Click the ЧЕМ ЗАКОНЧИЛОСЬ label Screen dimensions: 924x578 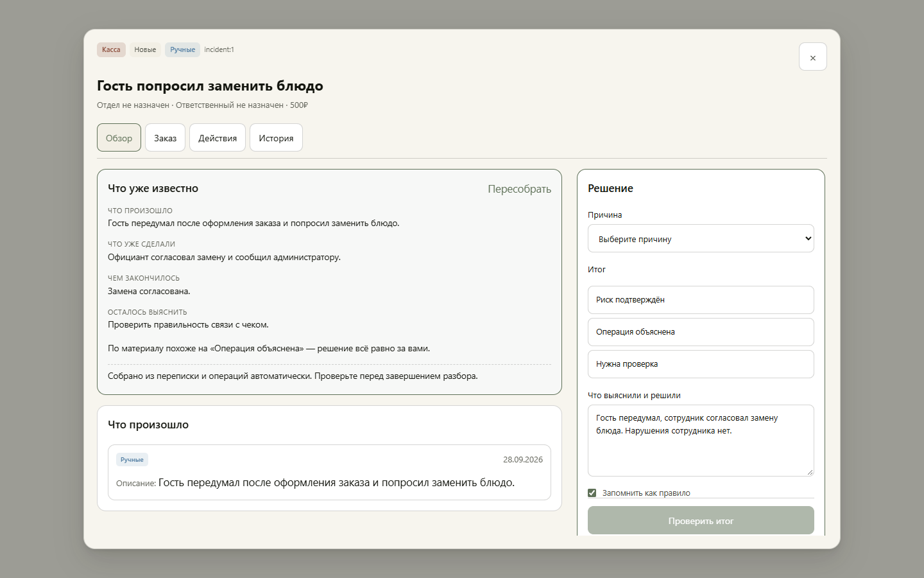[144, 278]
